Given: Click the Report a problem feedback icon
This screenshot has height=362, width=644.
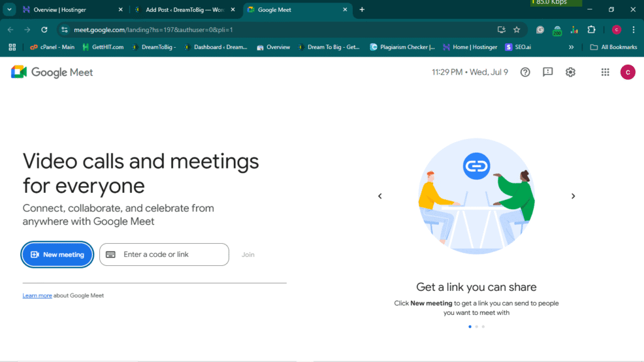Looking at the screenshot, I should [548, 72].
